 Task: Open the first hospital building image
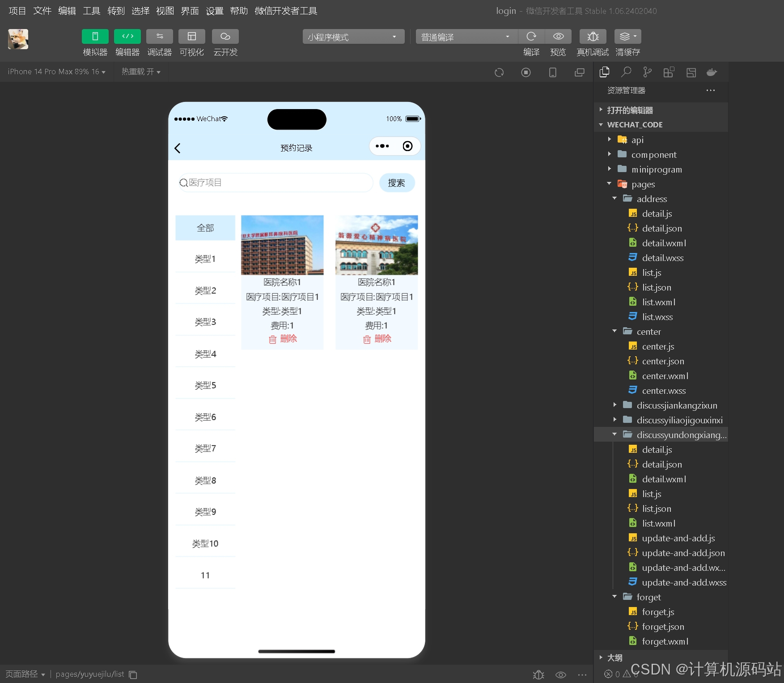pyautogui.click(x=282, y=245)
